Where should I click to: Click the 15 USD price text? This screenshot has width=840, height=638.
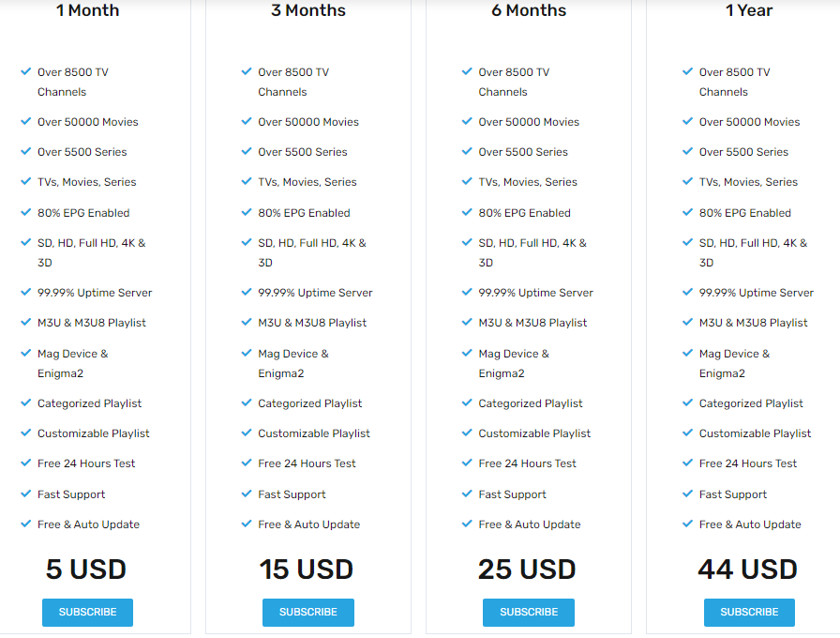coord(307,570)
